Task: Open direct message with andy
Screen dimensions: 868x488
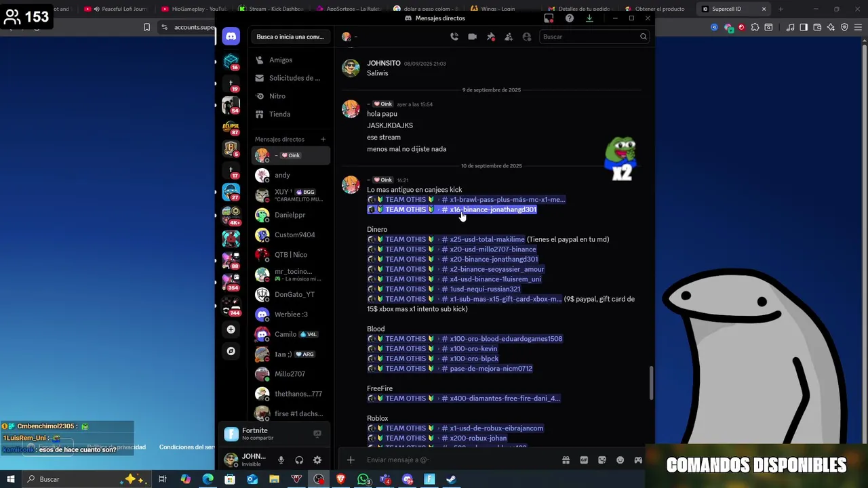Action: pos(290,175)
